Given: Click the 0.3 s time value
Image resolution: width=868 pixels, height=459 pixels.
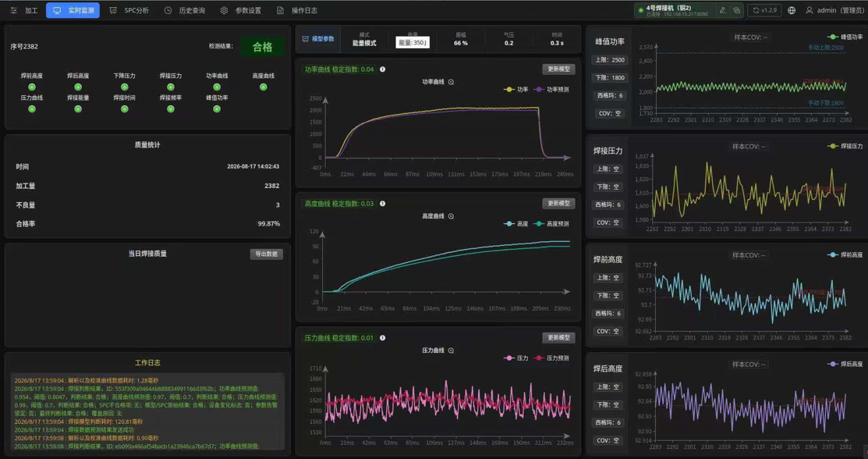Looking at the screenshot, I should pos(557,43).
